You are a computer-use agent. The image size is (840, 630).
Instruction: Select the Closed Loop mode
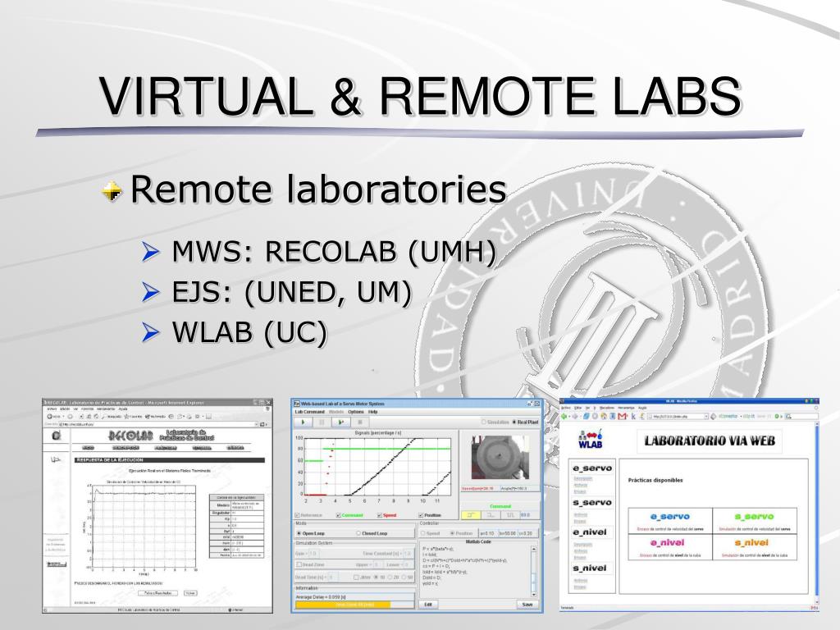click(358, 533)
